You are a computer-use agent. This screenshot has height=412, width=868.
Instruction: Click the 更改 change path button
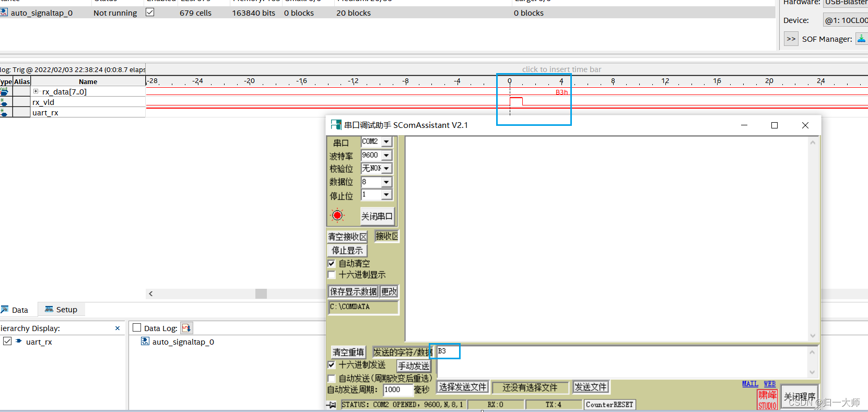[389, 291]
